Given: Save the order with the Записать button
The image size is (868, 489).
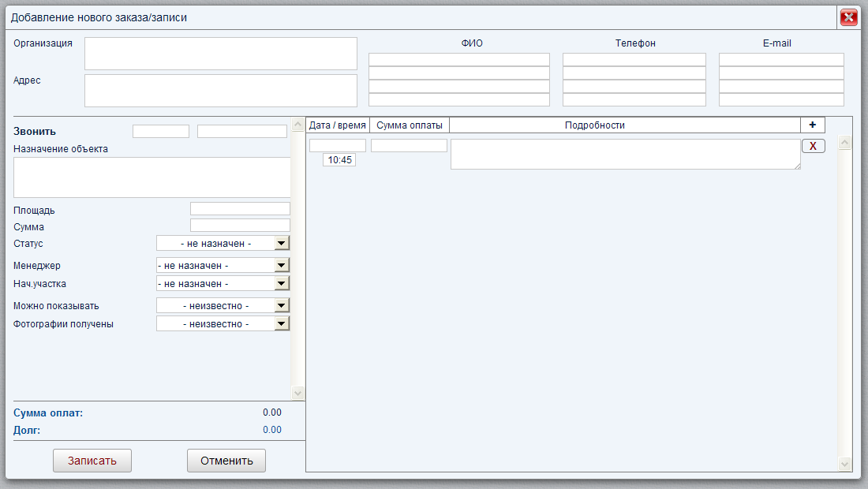Looking at the screenshot, I should [92, 461].
